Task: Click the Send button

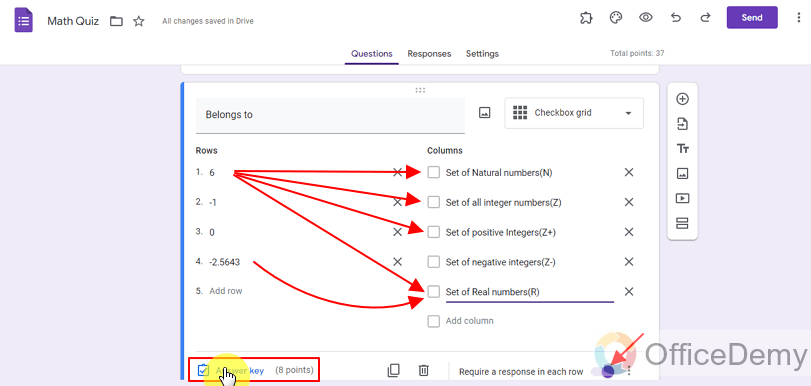Action: 752,18
